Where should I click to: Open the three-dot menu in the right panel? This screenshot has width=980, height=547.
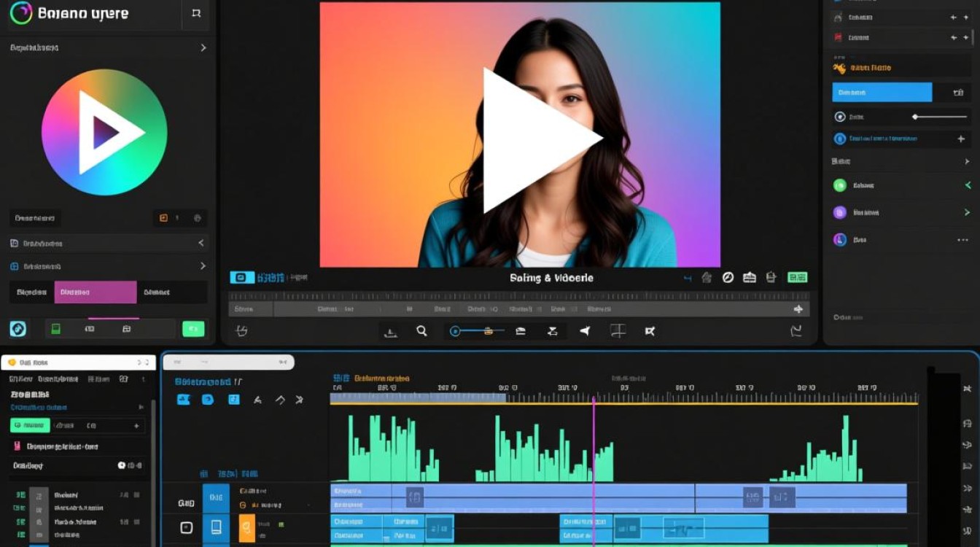coord(962,239)
